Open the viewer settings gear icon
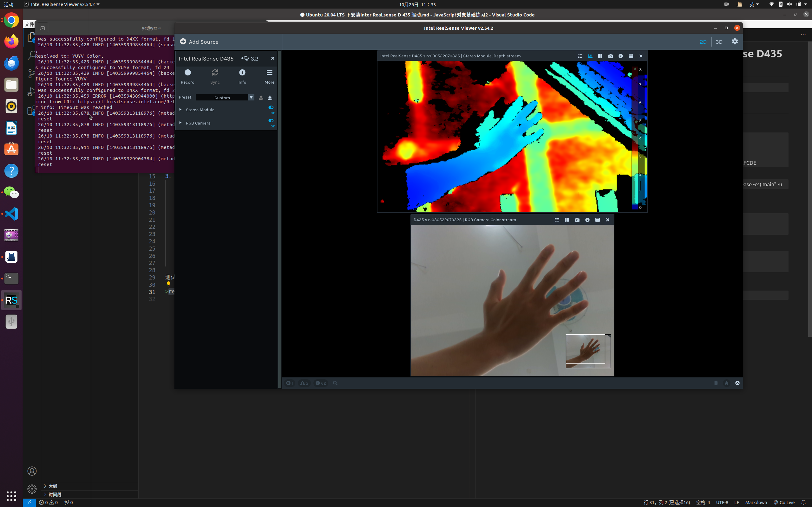Viewport: 812px width, 507px height. click(735, 42)
